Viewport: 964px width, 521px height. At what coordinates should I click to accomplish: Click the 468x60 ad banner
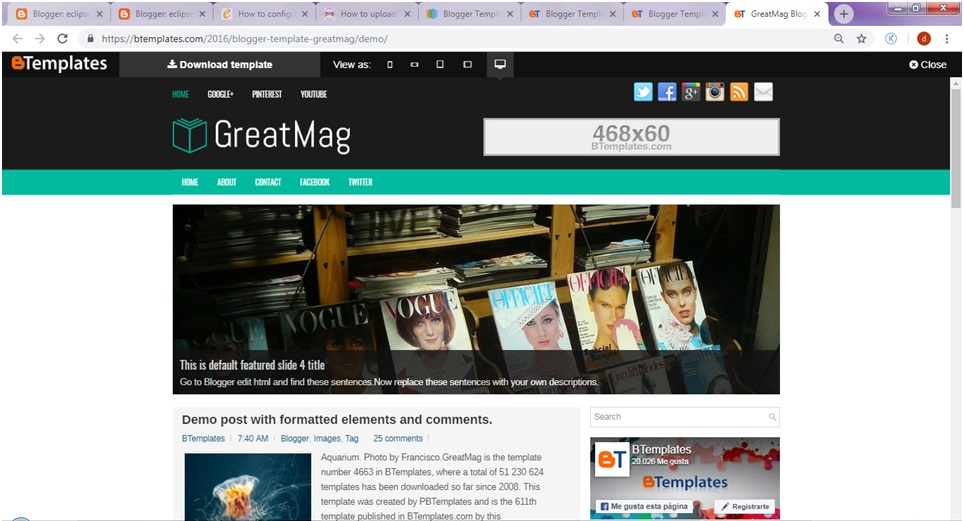pyautogui.click(x=631, y=137)
